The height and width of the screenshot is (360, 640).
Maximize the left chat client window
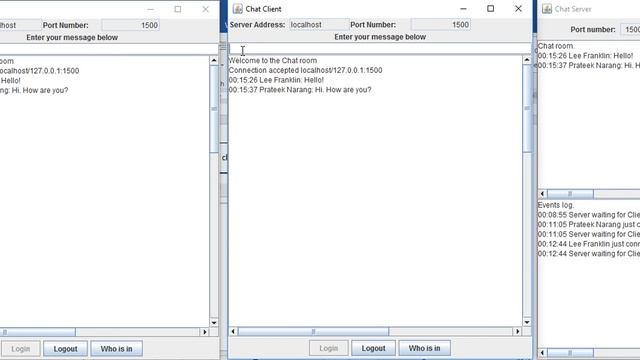178,9
